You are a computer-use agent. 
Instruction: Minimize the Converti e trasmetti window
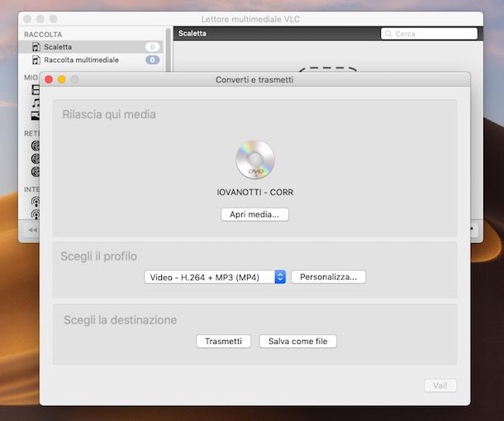[62, 79]
